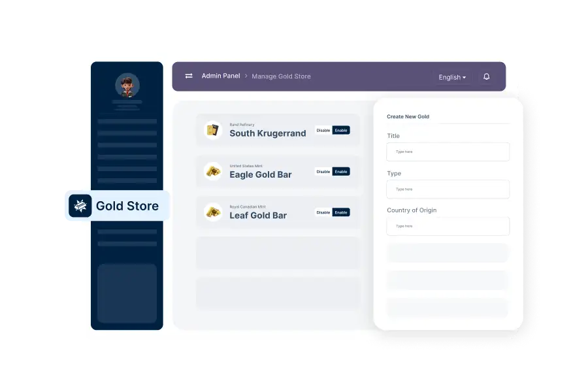
Task: Click the Country of Origin field
Action: click(x=448, y=226)
